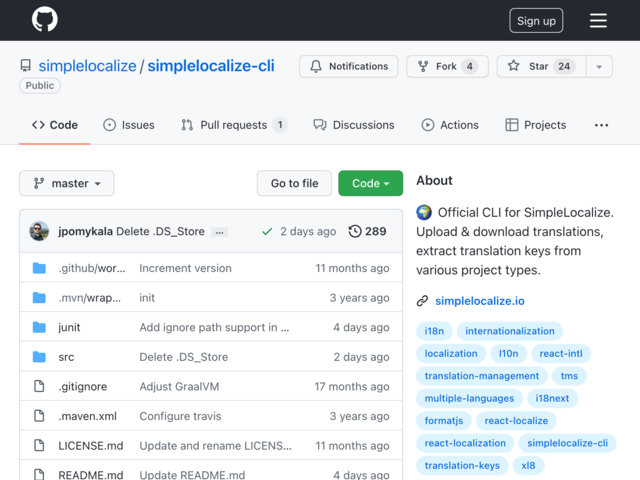Open the Actions tab
The height and width of the screenshot is (480, 640).
pos(450,125)
